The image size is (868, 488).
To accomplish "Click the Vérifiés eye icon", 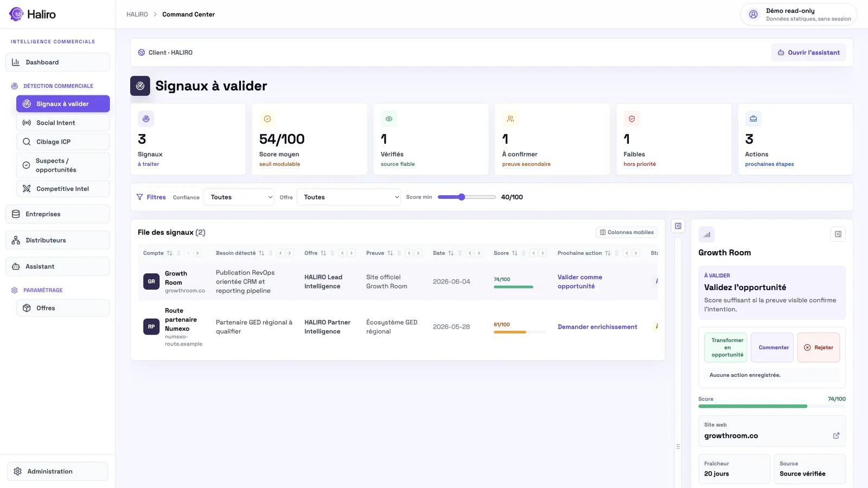I will tap(389, 119).
